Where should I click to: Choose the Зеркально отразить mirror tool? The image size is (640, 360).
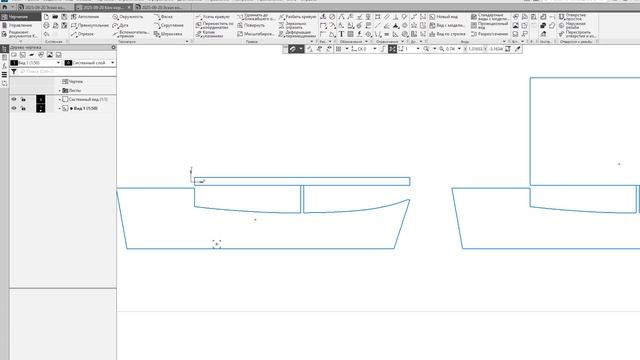pyautogui.click(x=292, y=25)
